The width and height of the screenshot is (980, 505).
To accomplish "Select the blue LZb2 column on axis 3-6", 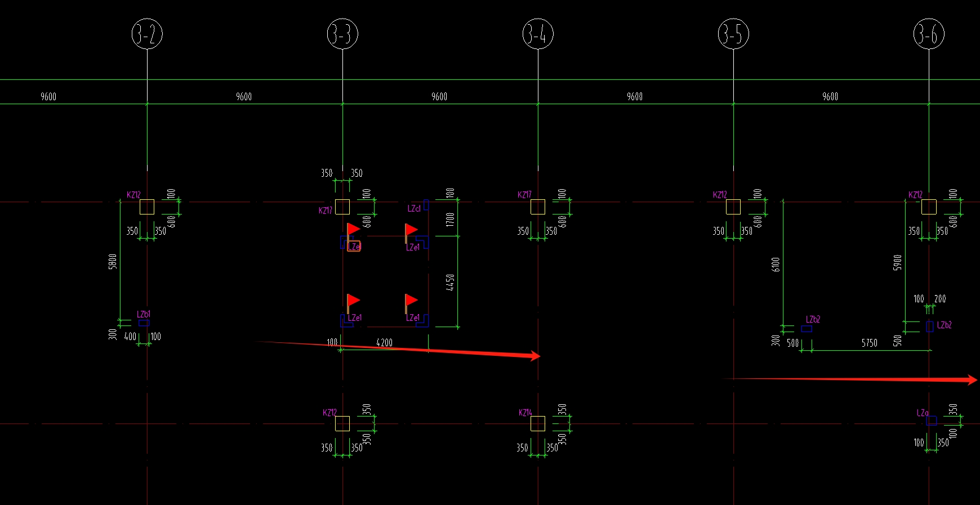I will pyautogui.click(x=930, y=327).
